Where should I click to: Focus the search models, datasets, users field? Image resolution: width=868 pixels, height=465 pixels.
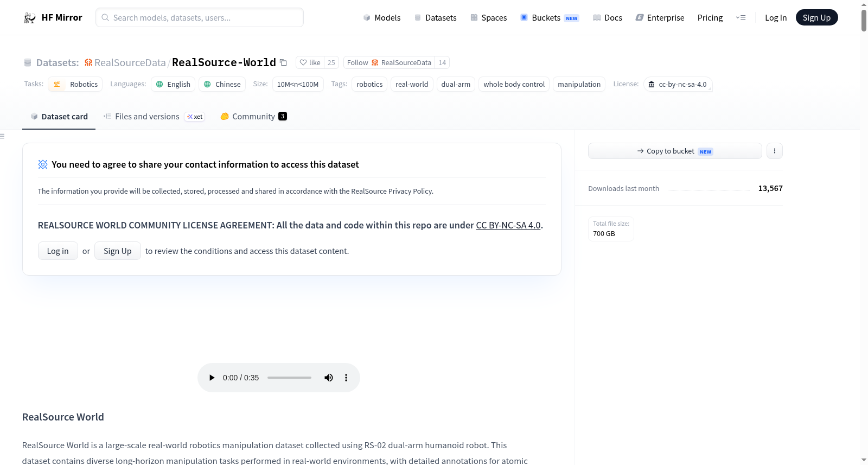[200, 17]
